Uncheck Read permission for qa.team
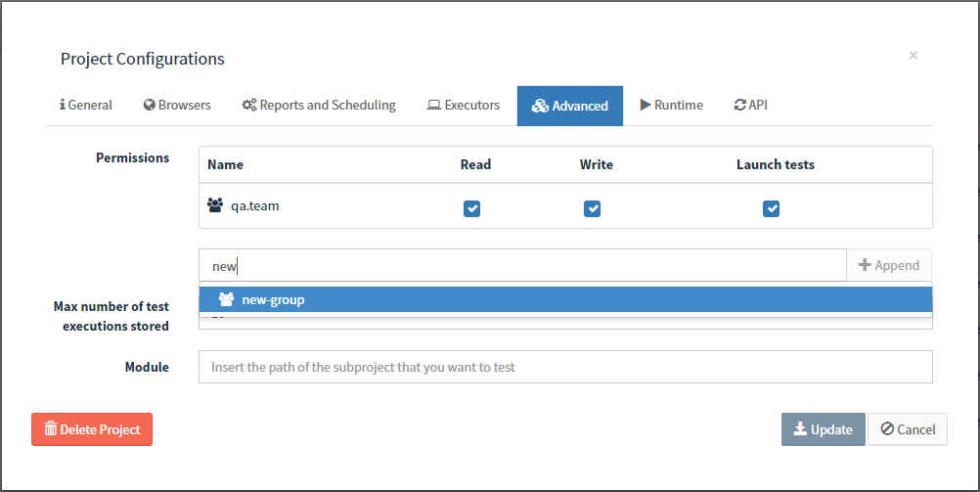Image resolution: width=980 pixels, height=492 pixels. [x=471, y=208]
